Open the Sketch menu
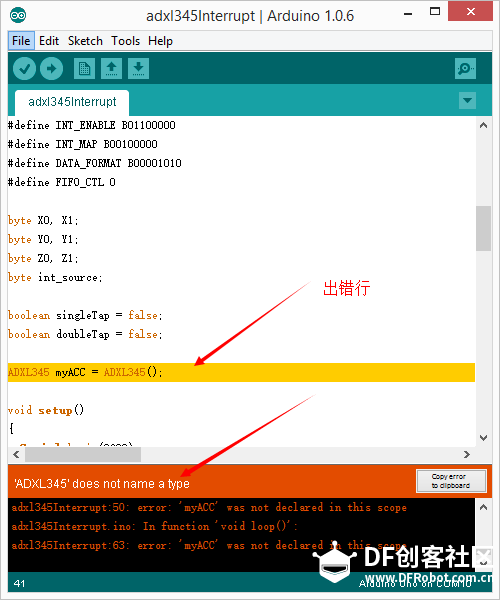Screen dimensions: 500x600 (85, 41)
